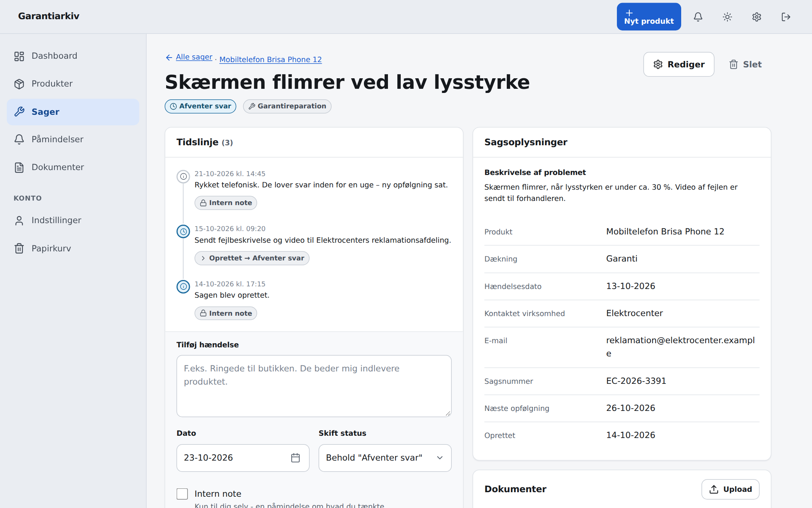Open Påmindelser in sidebar
This screenshot has height=508, width=812.
tap(73, 140)
